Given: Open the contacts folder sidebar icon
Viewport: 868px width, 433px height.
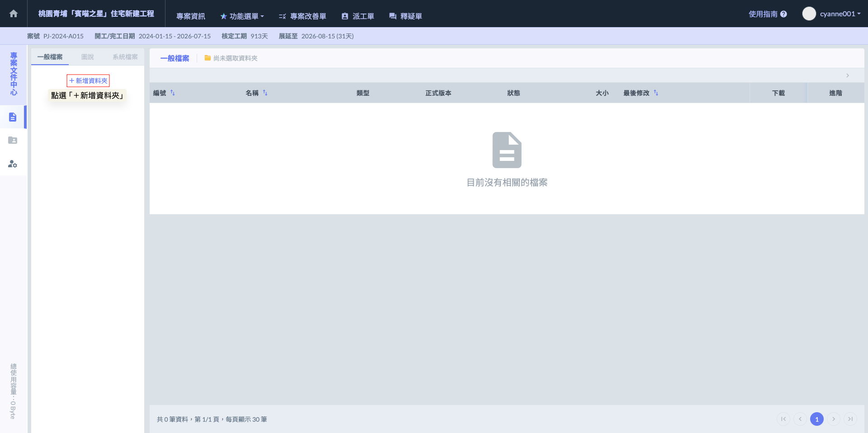Looking at the screenshot, I should 13,141.
